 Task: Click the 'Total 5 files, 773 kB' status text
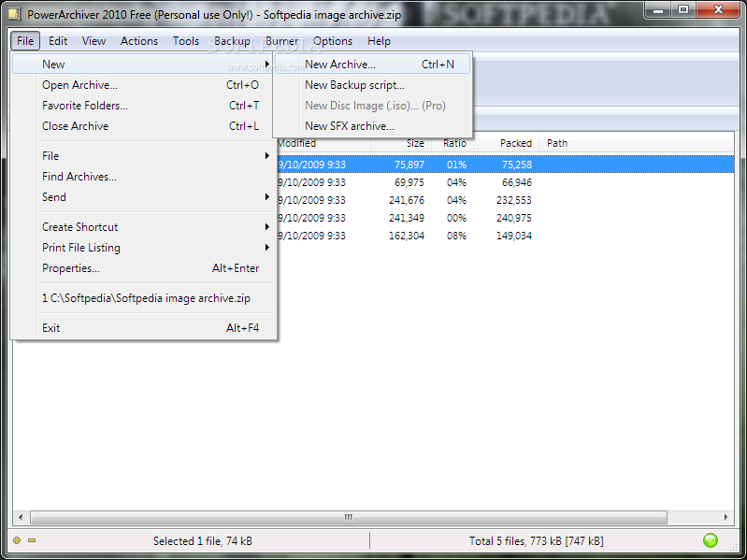(x=536, y=541)
